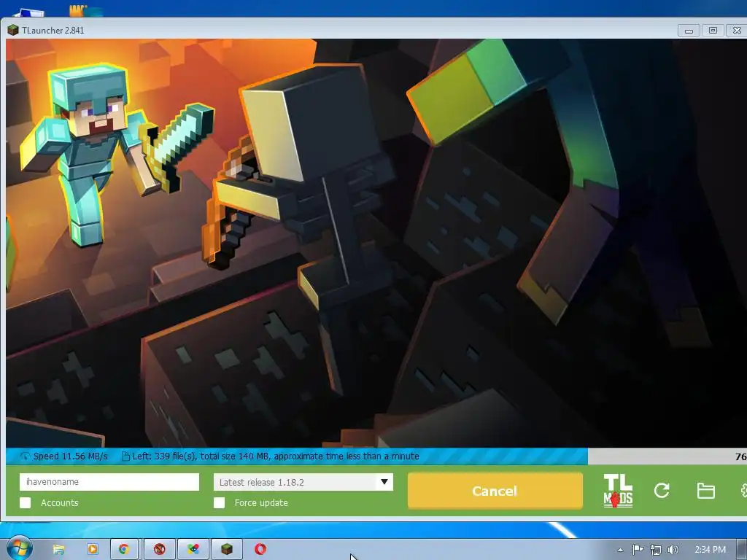Click the speed gauge icon in status bar
The width and height of the screenshot is (747, 560).
26,456
